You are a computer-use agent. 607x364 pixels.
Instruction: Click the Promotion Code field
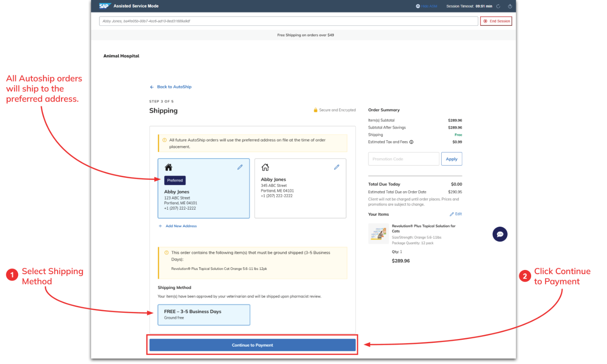point(404,159)
